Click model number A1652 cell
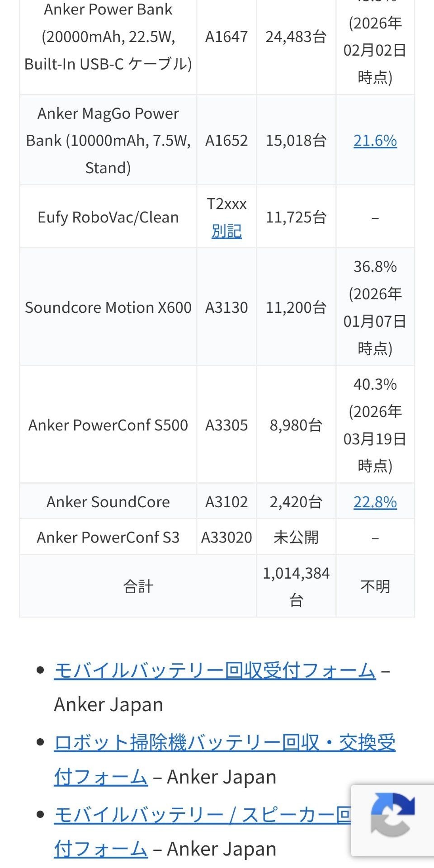434x868 pixels. [x=226, y=141]
